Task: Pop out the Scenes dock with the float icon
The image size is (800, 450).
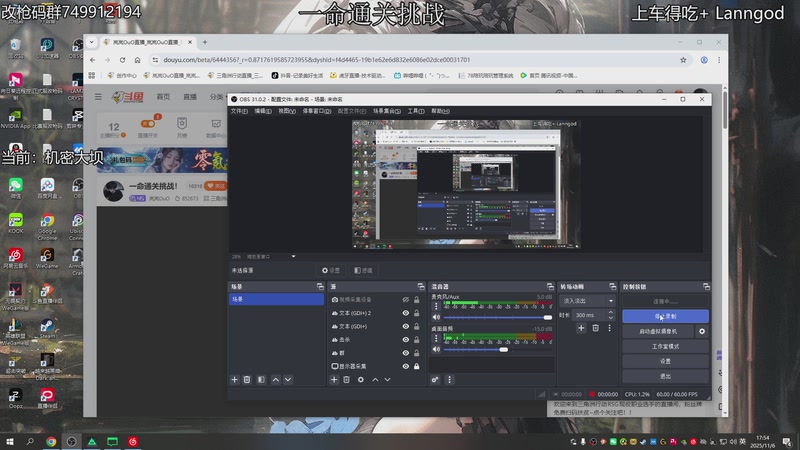Action: (x=320, y=287)
